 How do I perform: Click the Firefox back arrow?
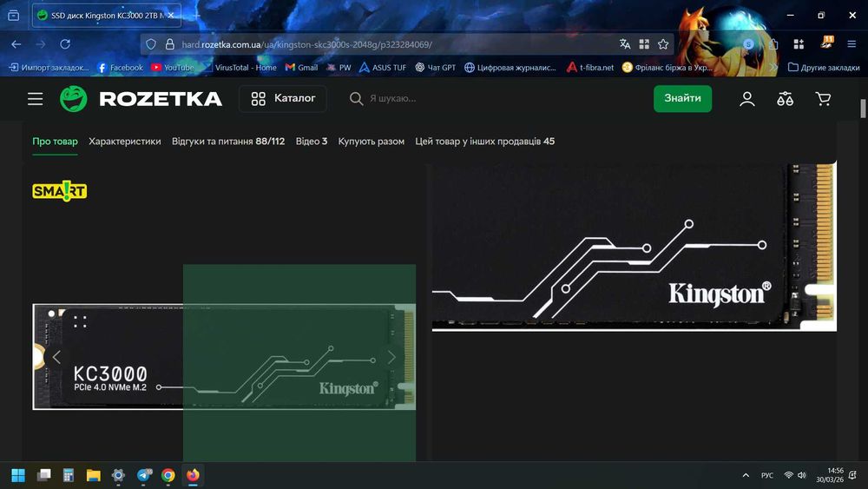click(16, 43)
